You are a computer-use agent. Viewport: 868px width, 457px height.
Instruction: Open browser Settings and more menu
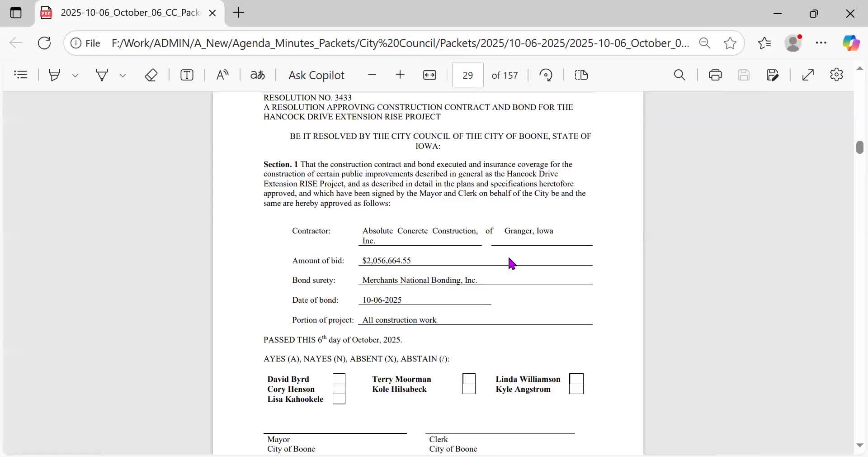(821, 43)
